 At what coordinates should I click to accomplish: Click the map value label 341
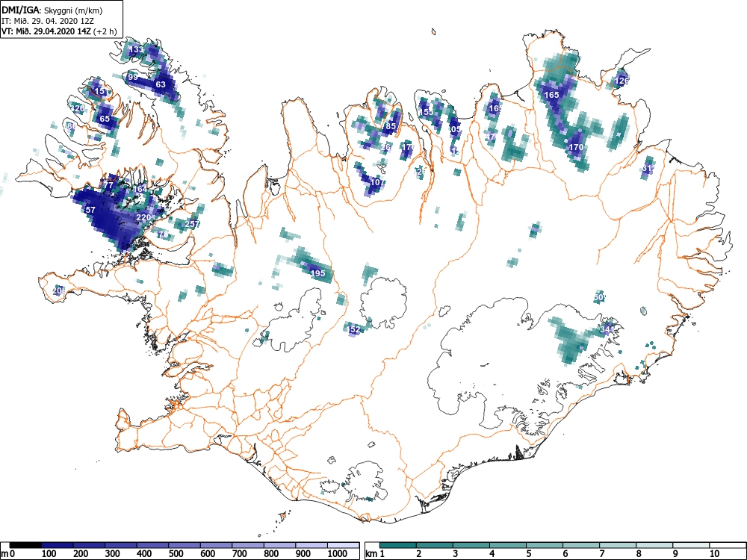coord(607,329)
